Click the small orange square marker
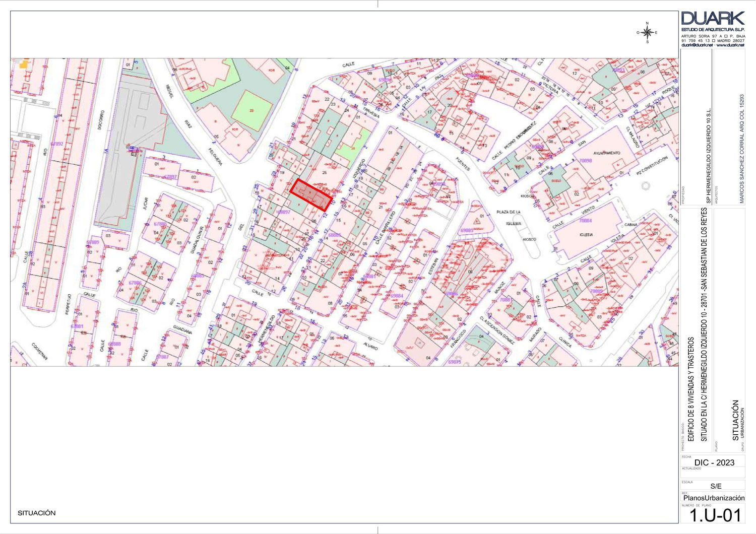Image resolution: width=756 pixels, height=534 pixels. (x=23, y=64)
